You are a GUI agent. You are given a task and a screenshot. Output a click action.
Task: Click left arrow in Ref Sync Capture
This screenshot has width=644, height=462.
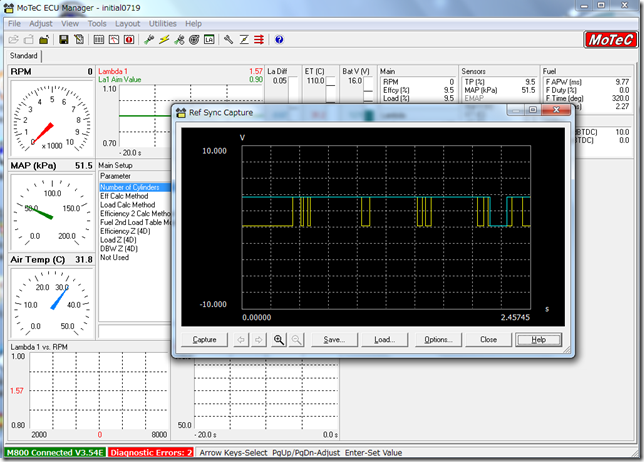241,340
